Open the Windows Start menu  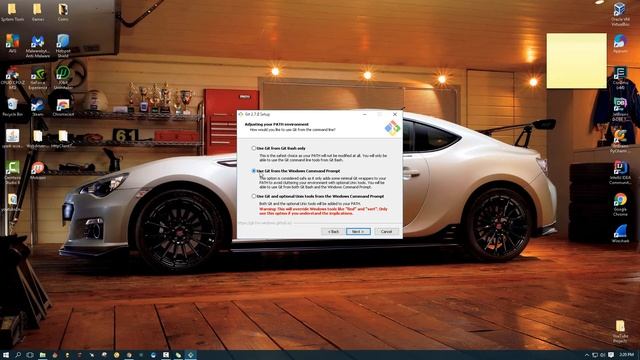(x=6, y=355)
